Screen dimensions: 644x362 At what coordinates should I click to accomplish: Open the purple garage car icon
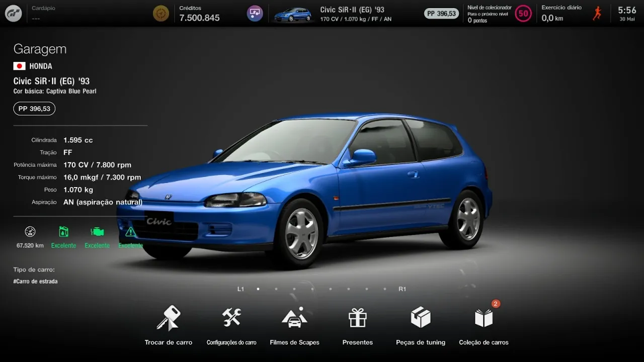(x=255, y=14)
